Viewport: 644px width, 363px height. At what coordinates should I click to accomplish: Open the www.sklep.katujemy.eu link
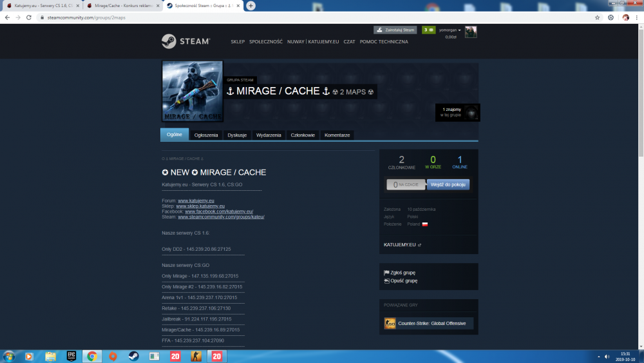200,206
